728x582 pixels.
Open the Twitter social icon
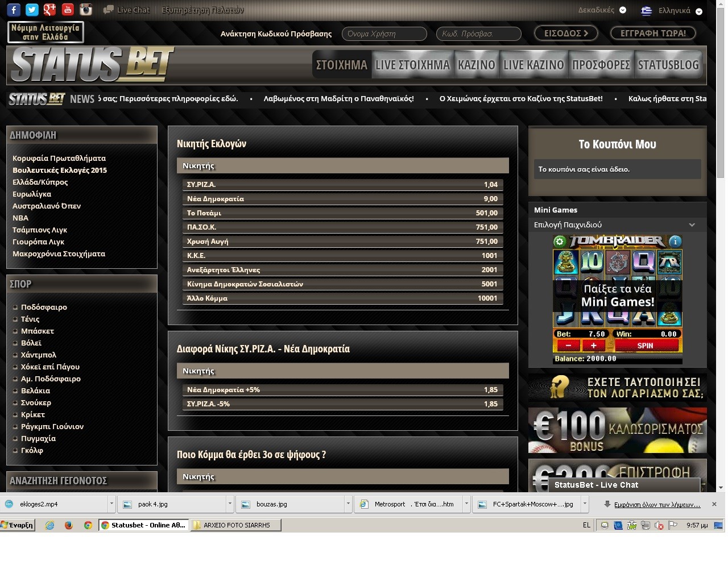pos(32,10)
